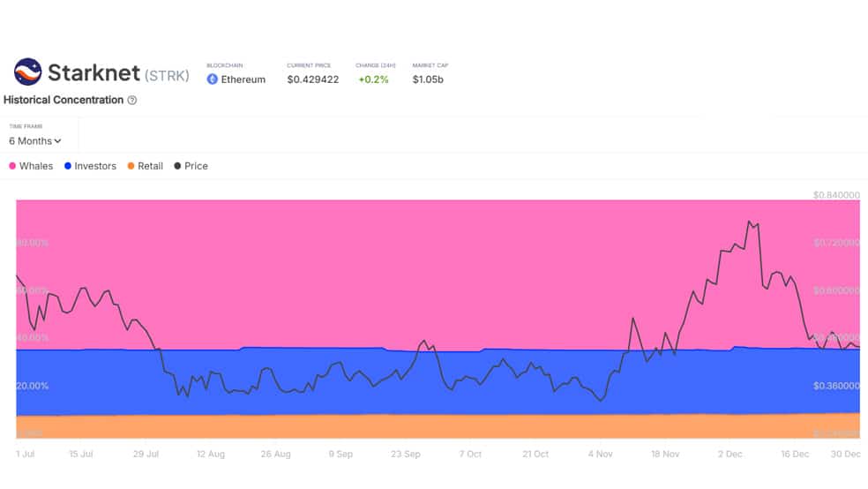Toggle the Price line in legend
The image size is (868, 489).
(191, 166)
